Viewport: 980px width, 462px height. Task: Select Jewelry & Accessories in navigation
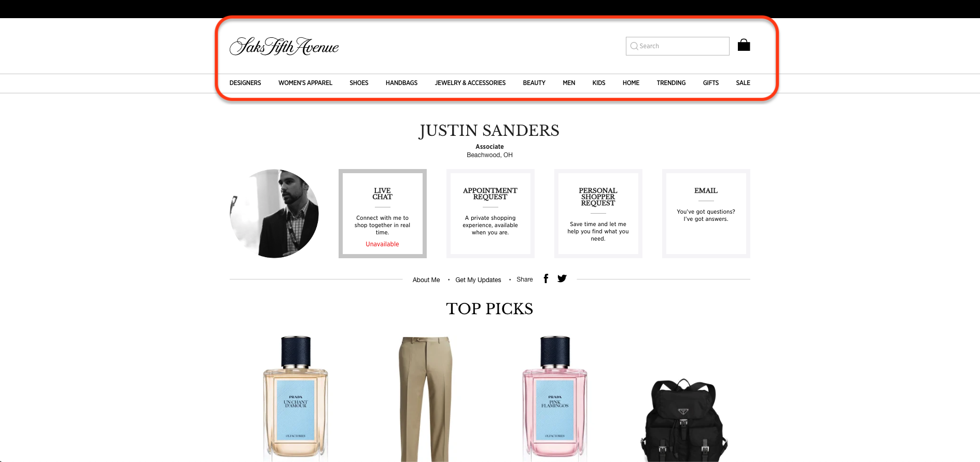pyautogui.click(x=470, y=83)
